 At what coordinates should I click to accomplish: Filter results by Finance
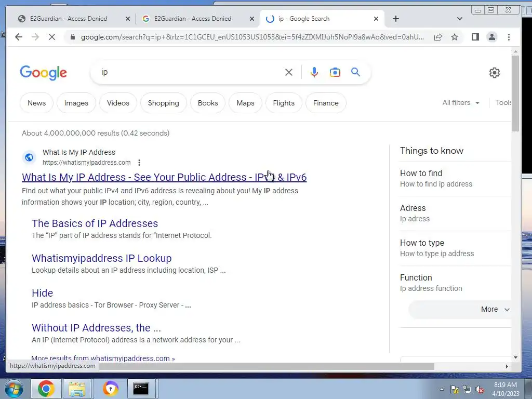click(326, 103)
